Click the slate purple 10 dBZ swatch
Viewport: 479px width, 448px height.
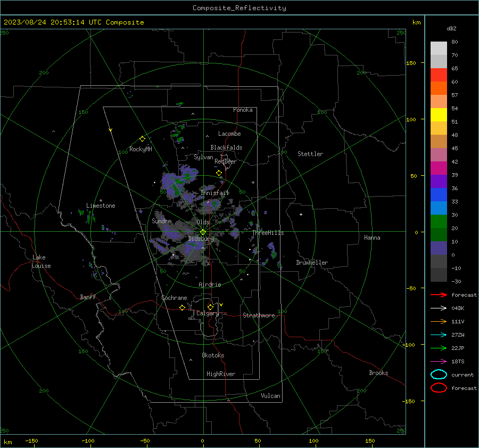coord(439,248)
